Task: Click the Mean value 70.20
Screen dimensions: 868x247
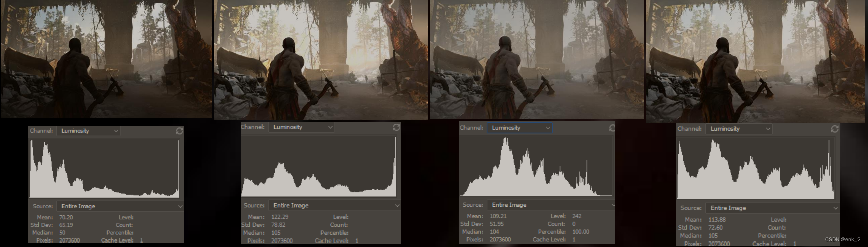Action: click(66, 217)
